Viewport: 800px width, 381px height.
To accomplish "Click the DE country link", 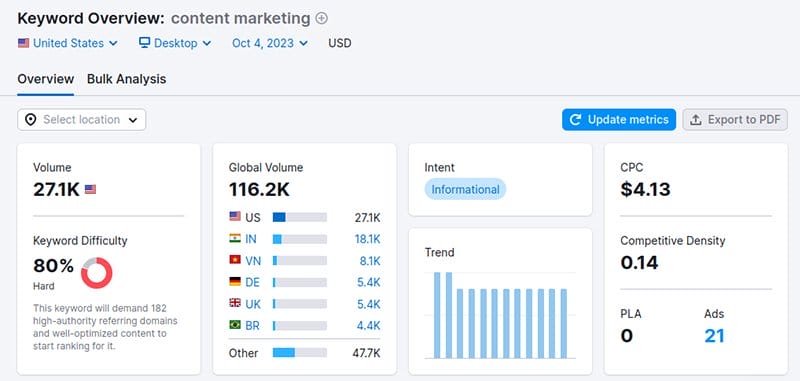I will coord(253,283).
